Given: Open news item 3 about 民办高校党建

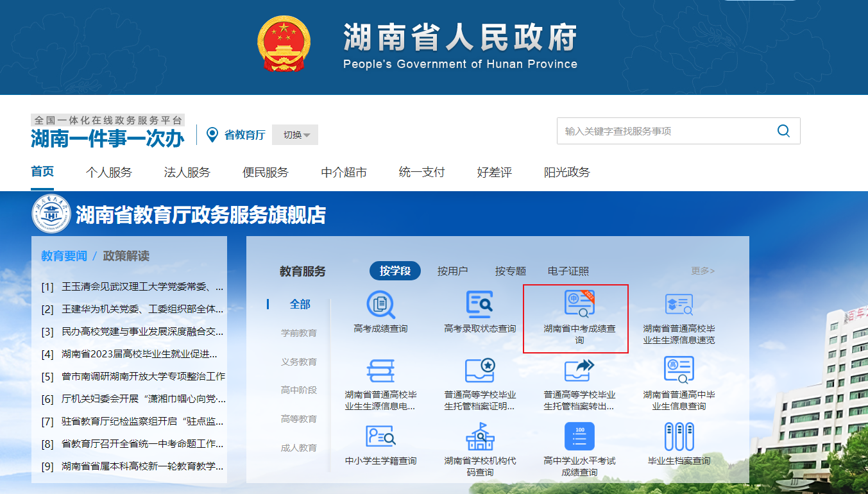Looking at the screenshot, I should [133, 332].
